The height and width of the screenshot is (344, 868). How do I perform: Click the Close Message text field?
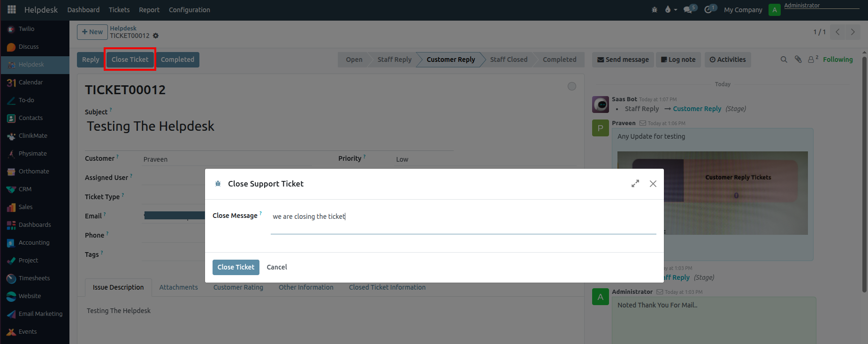(463, 217)
